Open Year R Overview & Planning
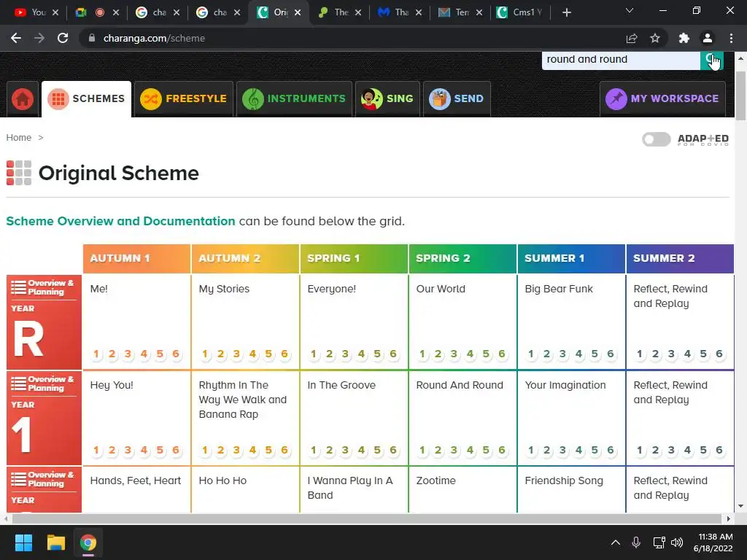The image size is (747, 560). click(44, 287)
